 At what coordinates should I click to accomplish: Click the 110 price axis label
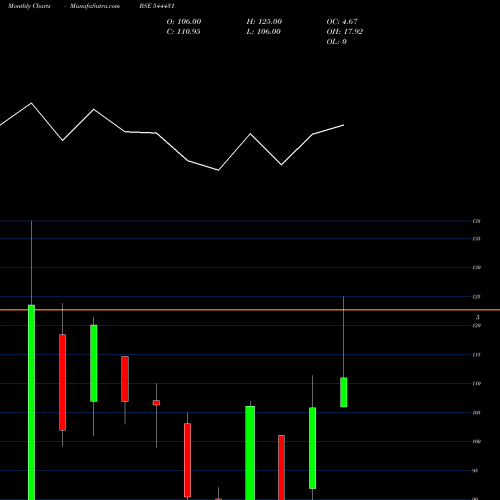(476, 384)
